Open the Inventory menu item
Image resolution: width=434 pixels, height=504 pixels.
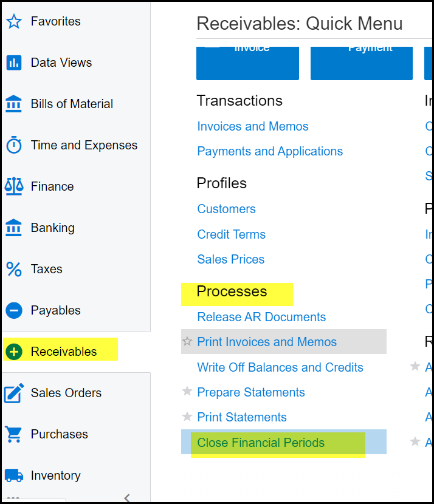(x=55, y=475)
